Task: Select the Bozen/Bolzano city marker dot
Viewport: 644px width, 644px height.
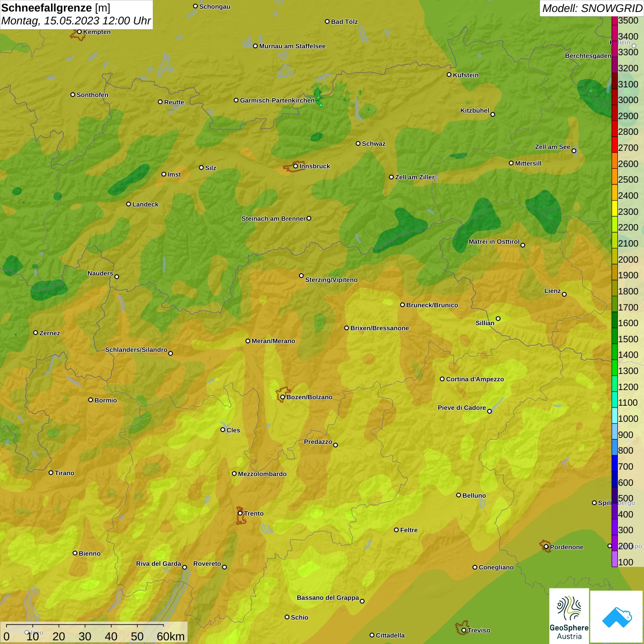Action: (282, 397)
